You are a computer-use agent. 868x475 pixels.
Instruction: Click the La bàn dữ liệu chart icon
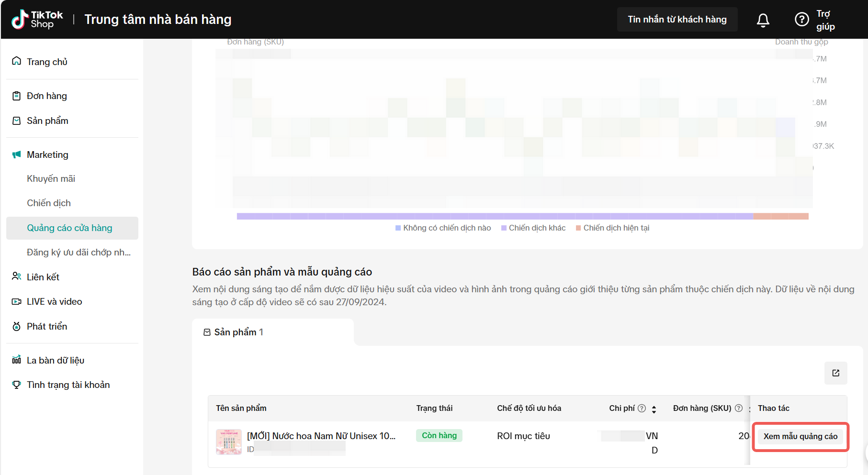pos(17,360)
